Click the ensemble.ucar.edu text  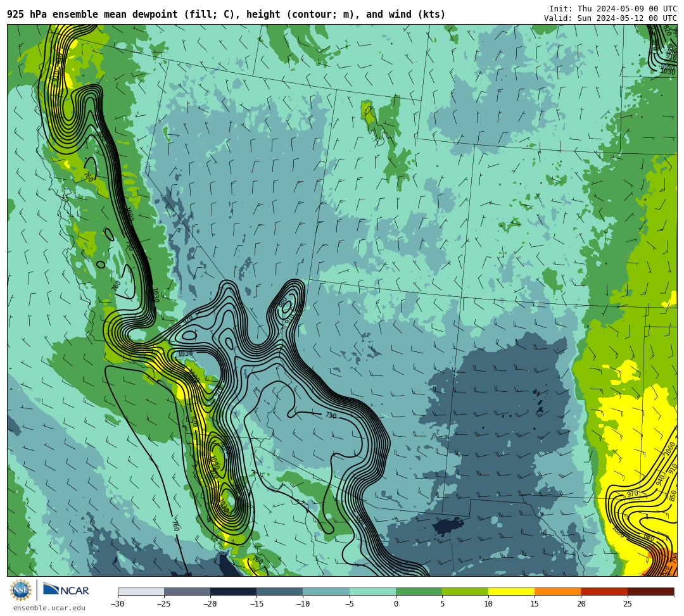click(x=49, y=608)
